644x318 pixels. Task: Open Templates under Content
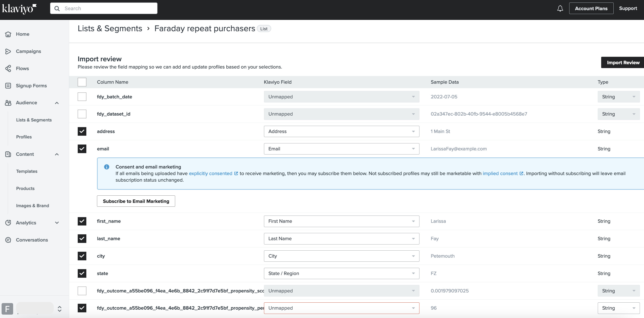point(27,171)
